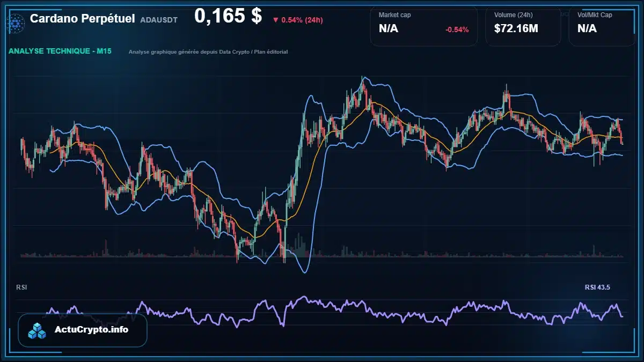
Task: Click the ANALYSE TECHNIQUE - M15 heading
Action: 60,51
